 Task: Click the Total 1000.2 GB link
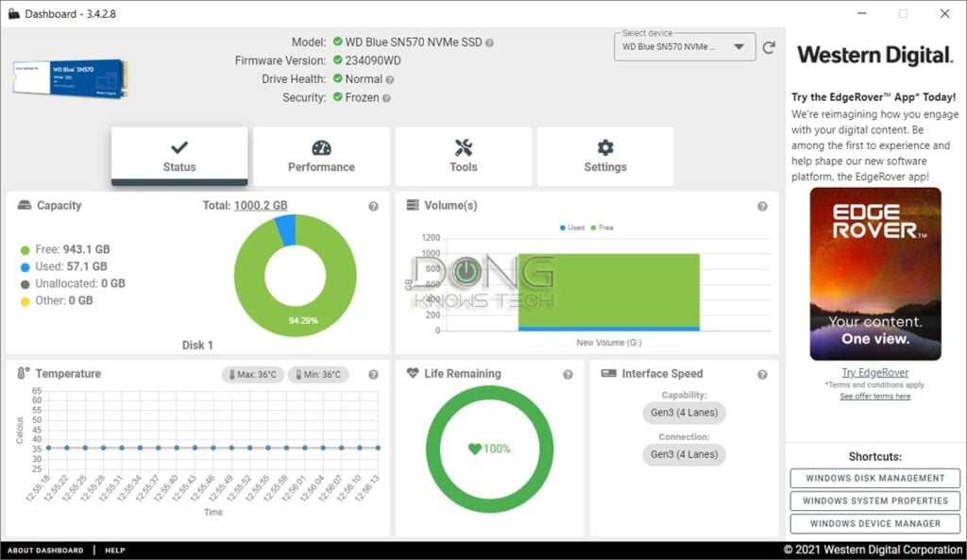coord(261,205)
